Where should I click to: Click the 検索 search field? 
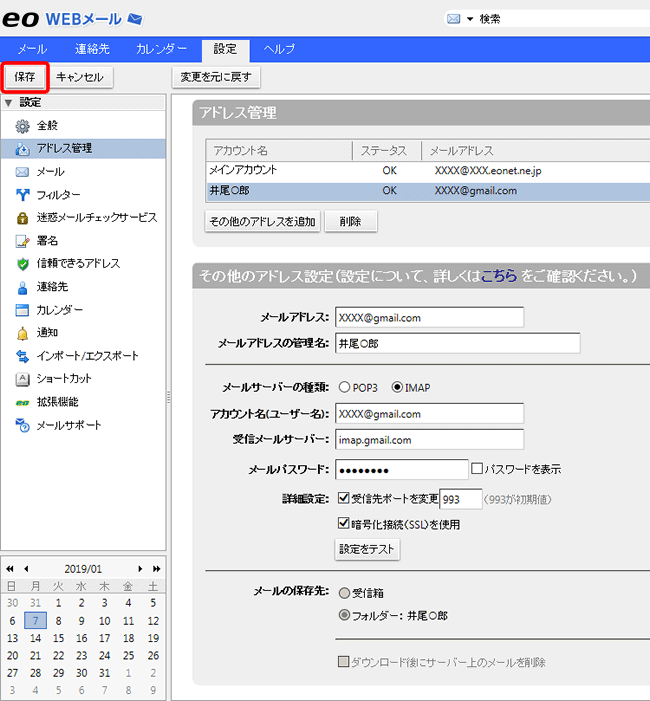coord(563,19)
